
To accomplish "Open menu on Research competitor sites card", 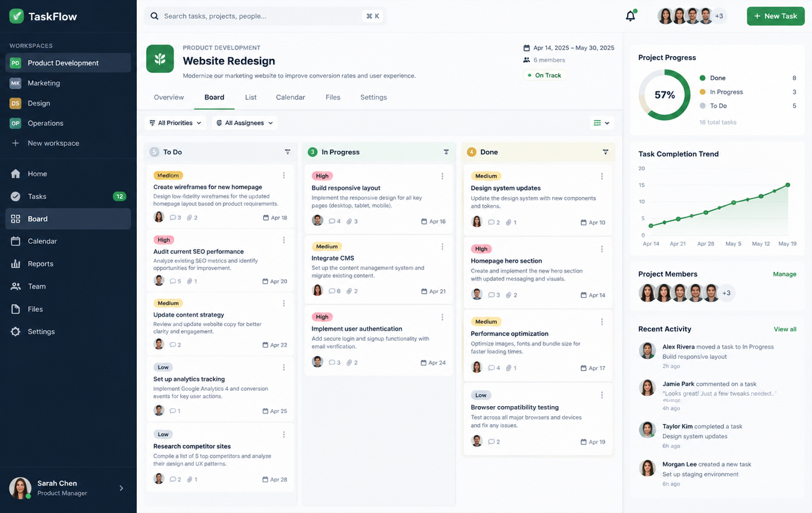I will click(x=284, y=434).
